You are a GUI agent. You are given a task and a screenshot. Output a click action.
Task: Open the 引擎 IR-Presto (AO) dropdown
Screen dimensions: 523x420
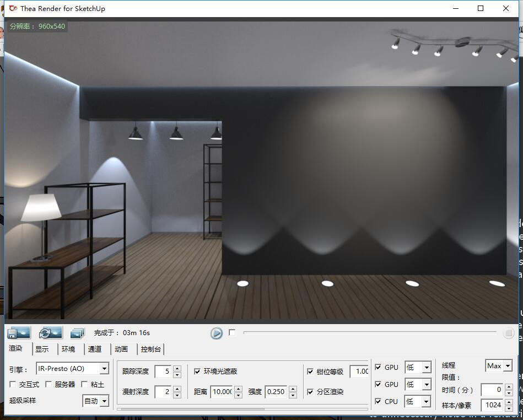pos(72,369)
